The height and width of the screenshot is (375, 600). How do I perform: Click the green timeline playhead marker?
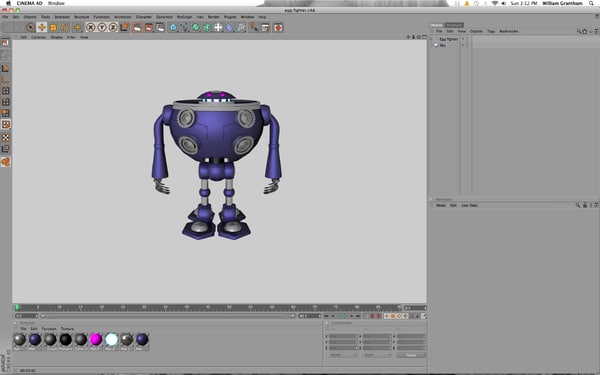(x=17, y=307)
